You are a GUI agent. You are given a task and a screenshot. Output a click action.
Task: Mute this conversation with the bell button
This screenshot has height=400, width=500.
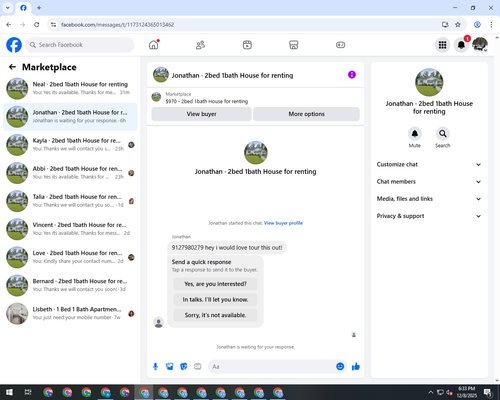click(415, 134)
